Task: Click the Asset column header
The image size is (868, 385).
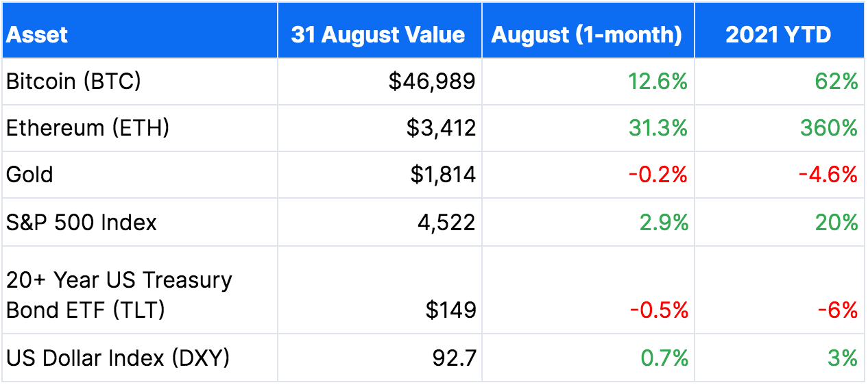Action: 140,31
